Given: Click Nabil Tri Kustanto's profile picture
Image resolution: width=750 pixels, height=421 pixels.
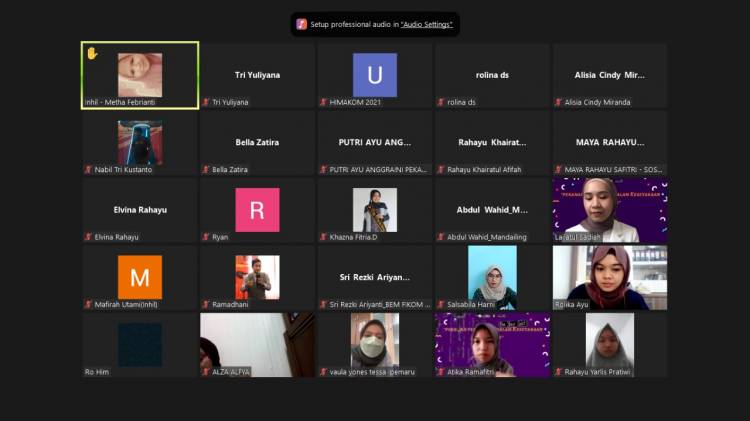Looking at the screenshot, I should (x=139, y=142).
